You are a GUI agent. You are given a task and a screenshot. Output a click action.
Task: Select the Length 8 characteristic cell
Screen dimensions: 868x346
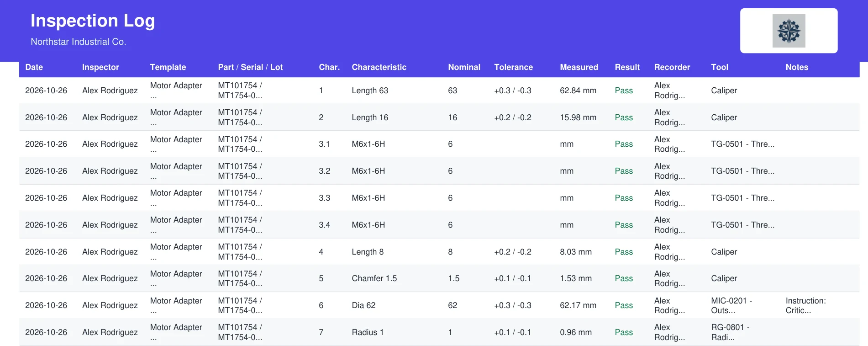coord(368,252)
